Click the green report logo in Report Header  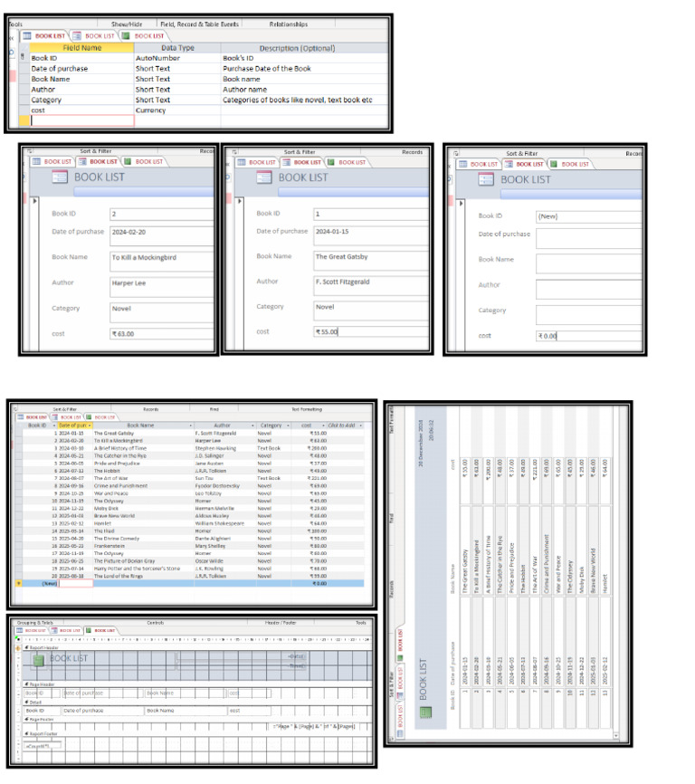pyautogui.click(x=39, y=661)
